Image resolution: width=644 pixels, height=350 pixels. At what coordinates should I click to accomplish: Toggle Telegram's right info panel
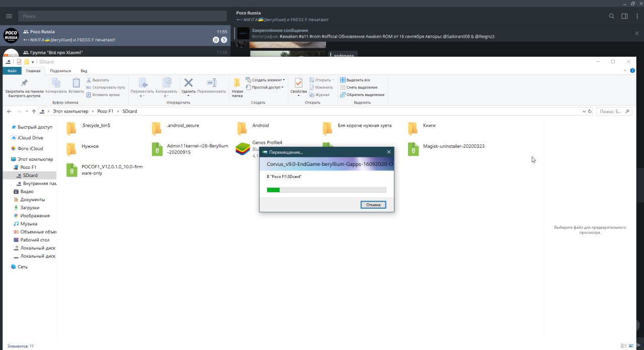pos(624,16)
